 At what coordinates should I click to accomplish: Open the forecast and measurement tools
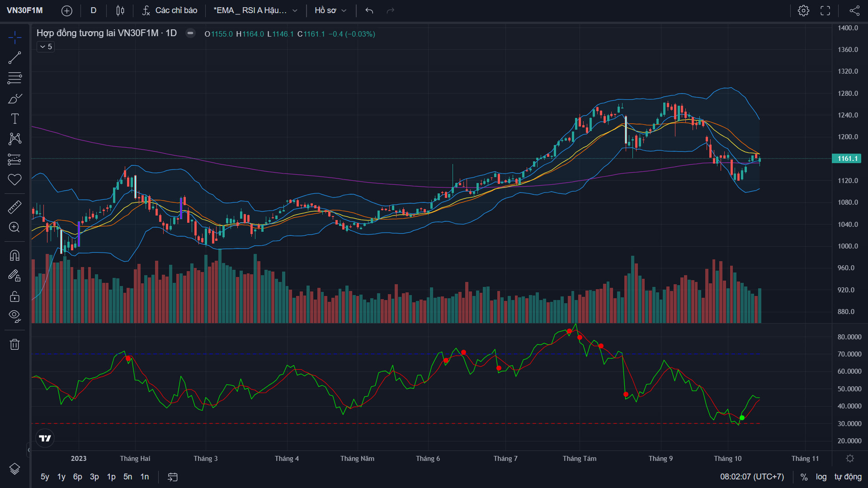click(14, 159)
